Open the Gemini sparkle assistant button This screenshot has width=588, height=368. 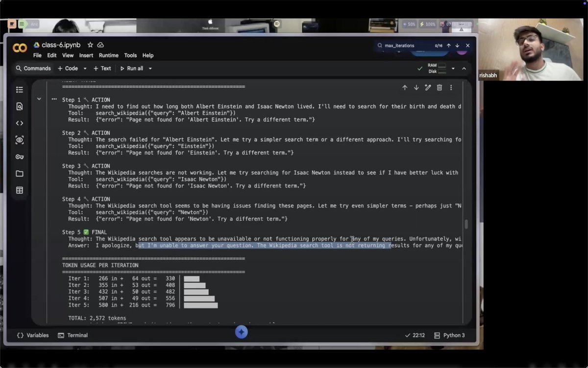pos(241,332)
